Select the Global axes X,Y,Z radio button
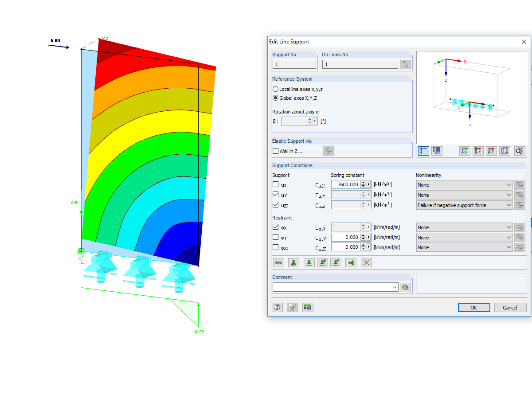 click(275, 98)
